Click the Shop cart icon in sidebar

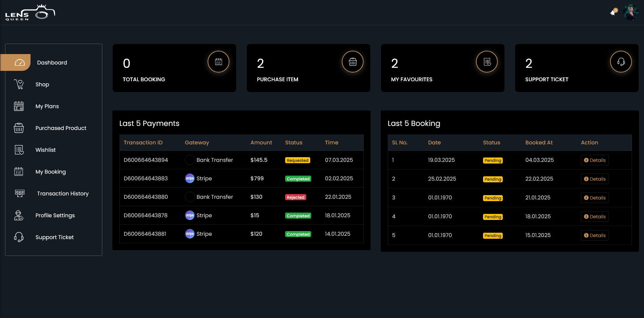(19, 84)
